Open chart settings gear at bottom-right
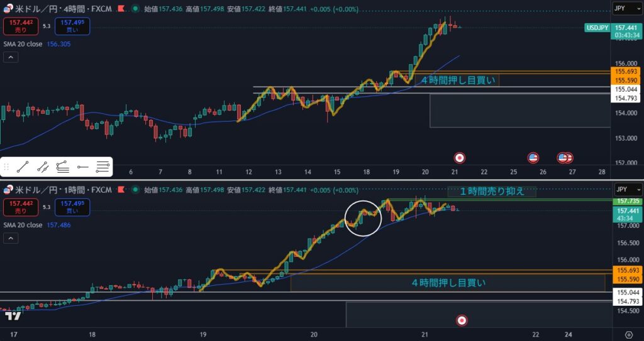 pos(629,335)
